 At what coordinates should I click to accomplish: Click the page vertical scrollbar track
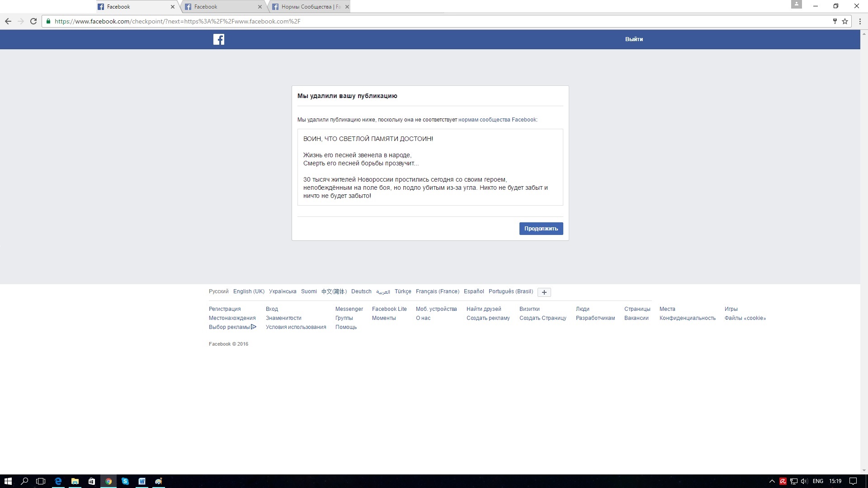(x=864, y=252)
